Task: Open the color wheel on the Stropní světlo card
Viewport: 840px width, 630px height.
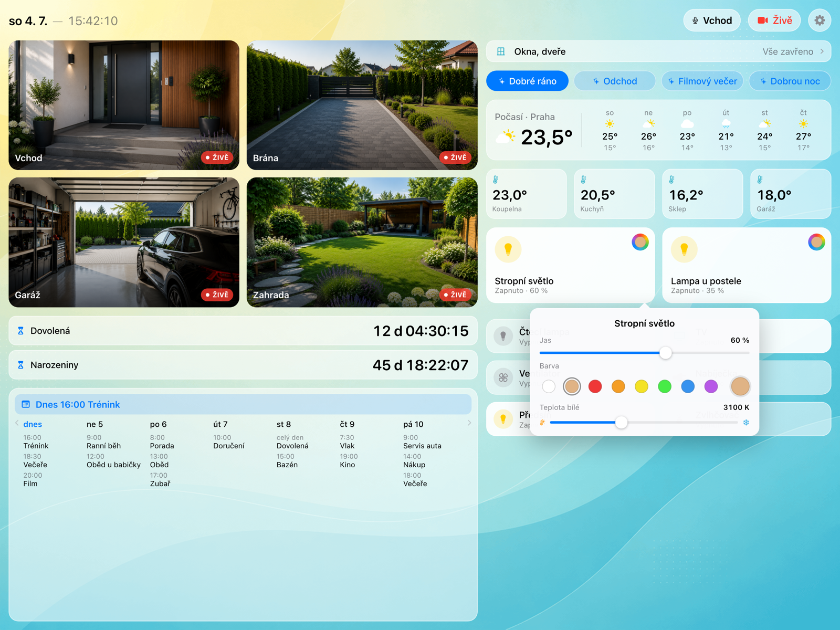Action: [x=640, y=242]
